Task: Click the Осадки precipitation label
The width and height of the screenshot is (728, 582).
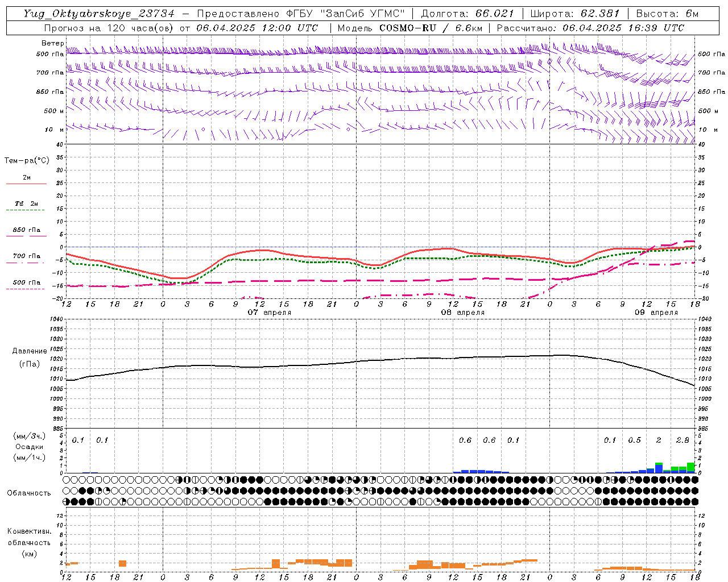Action: 29,447
